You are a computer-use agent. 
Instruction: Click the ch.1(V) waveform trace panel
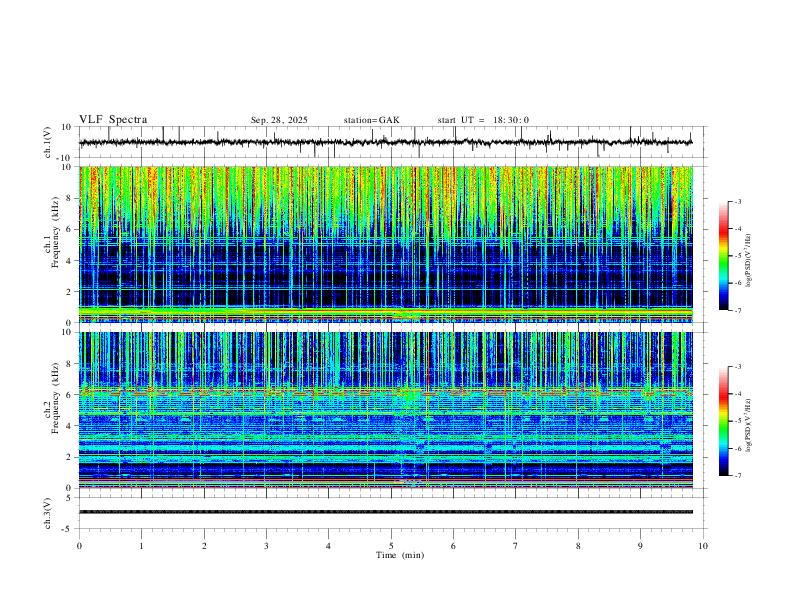[x=391, y=142]
